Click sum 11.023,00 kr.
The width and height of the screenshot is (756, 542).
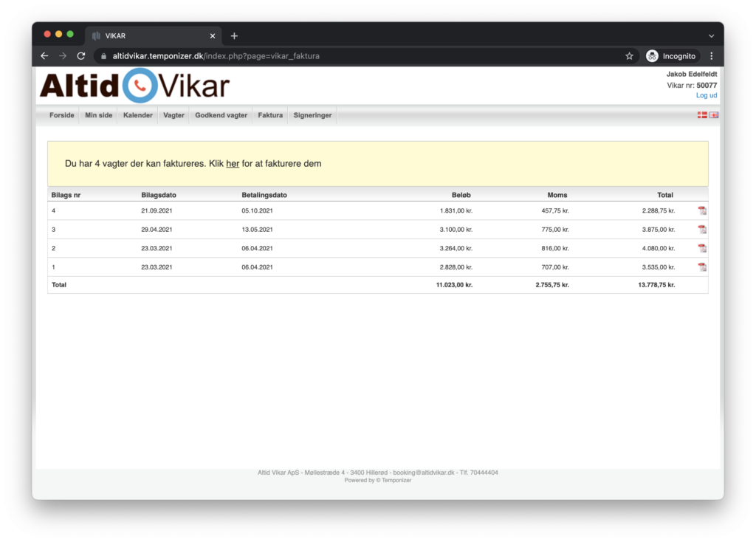click(454, 285)
